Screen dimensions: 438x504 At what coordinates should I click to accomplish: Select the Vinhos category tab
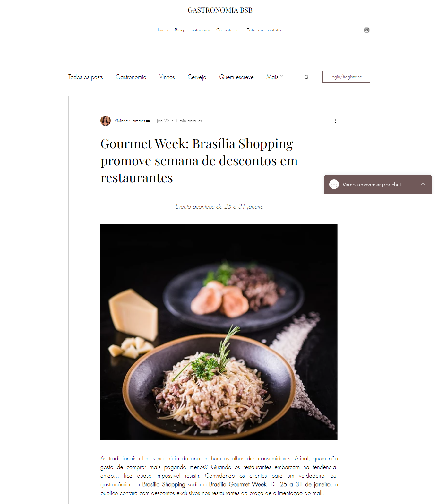pos(167,77)
